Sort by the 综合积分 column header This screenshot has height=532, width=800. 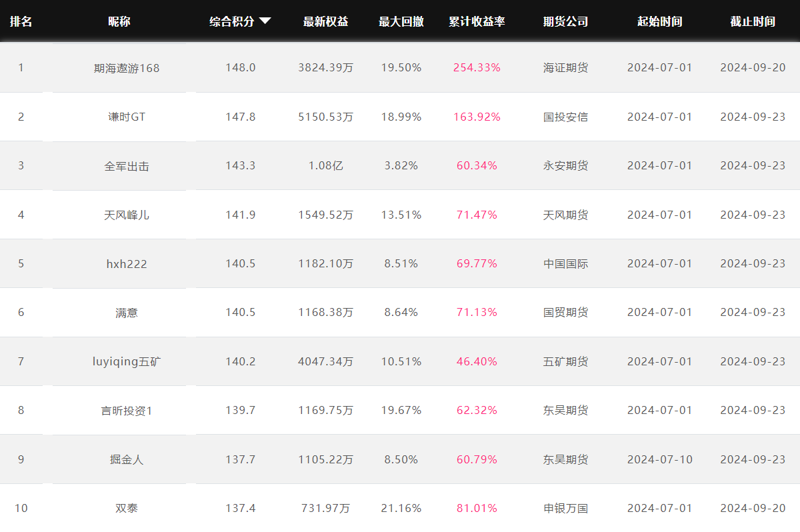pyautogui.click(x=232, y=21)
